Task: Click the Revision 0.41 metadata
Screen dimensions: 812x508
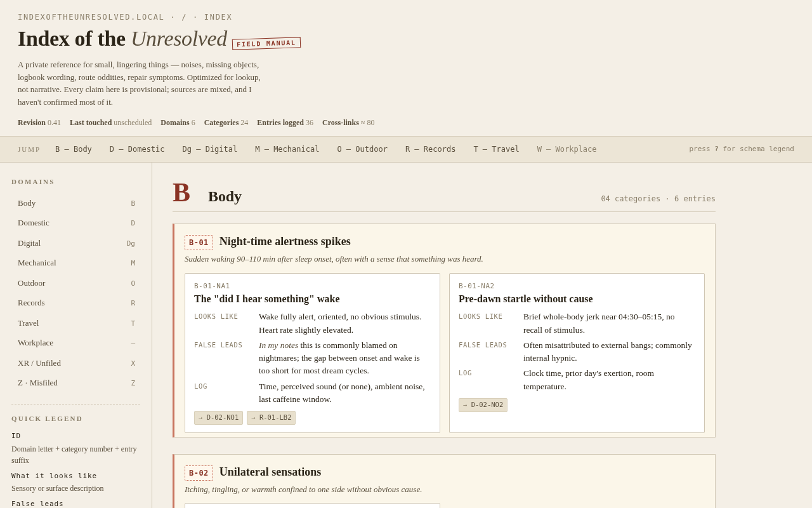Action: click(39, 123)
